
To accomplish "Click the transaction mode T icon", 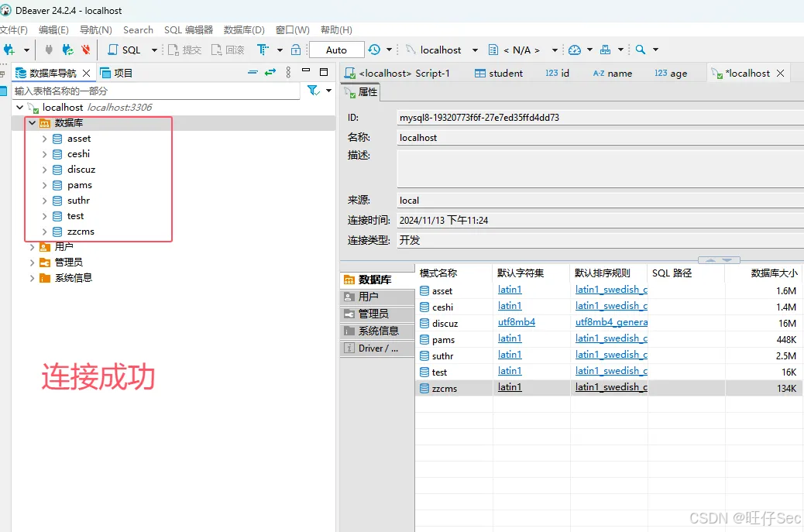I will point(263,50).
